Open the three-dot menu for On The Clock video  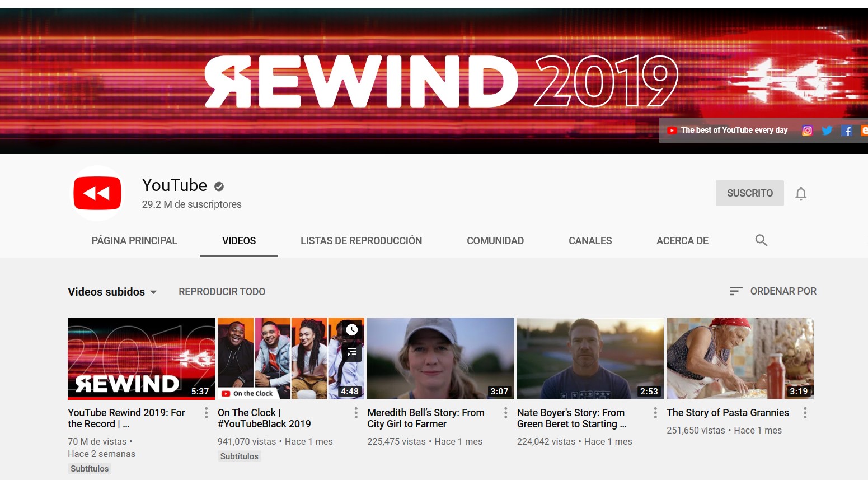356,413
